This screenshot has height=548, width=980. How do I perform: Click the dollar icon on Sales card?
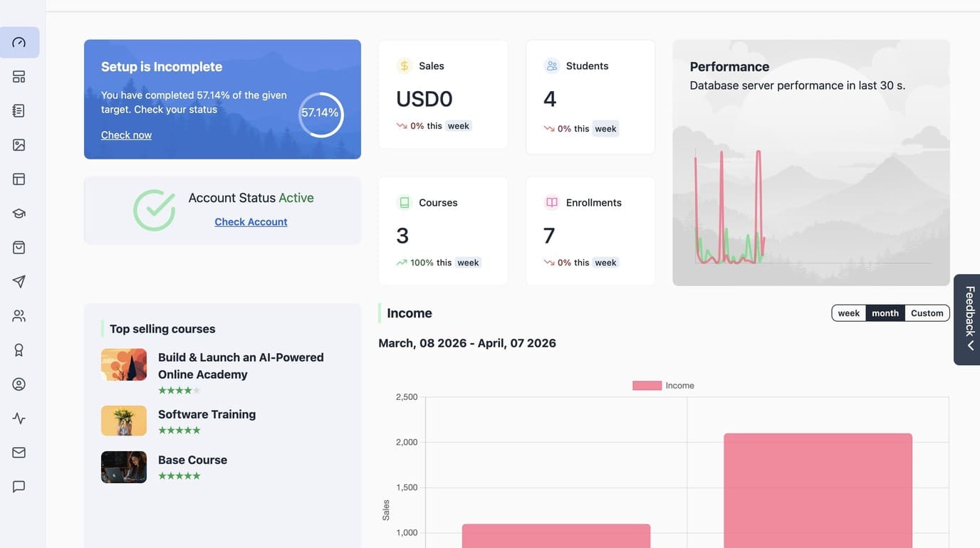tap(405, 66)
